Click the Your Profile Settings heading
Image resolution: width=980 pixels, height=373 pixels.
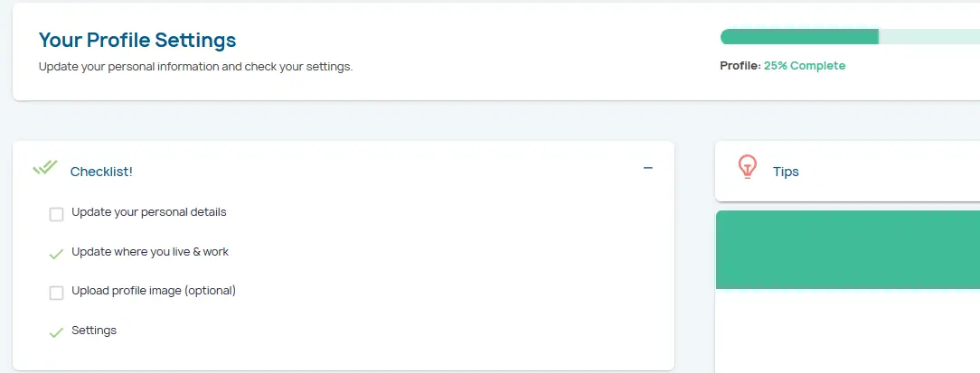[x=137, y=40]
